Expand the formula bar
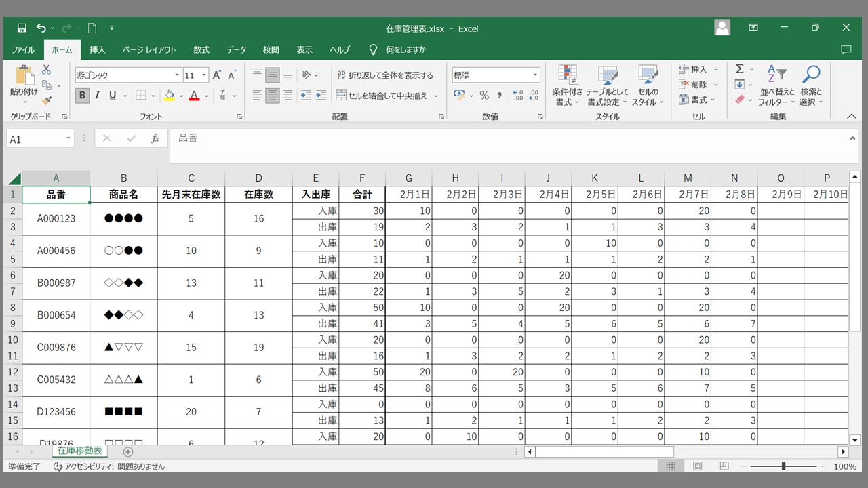The height and width of the screenshot is (488, 868). pyautogui.click(x=852, y=138)
